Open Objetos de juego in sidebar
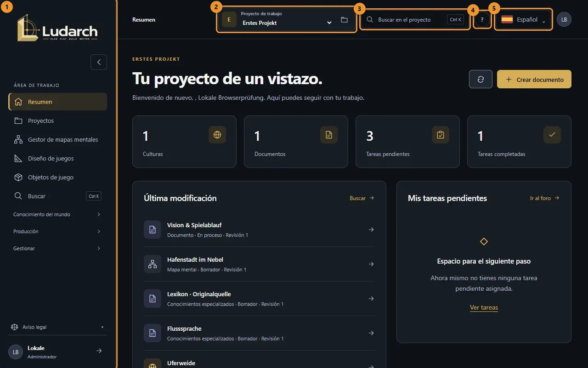Viewport: 588px width, 368px height. pos(57,177)
